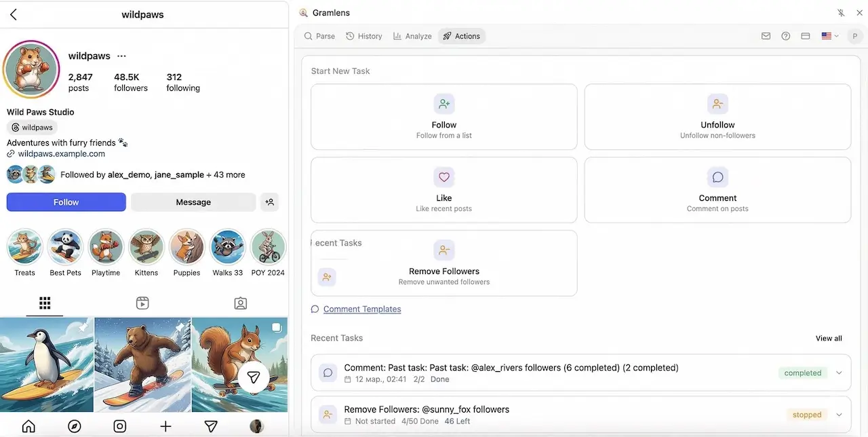
Task: Click the mail envelope icon in Gramlens header
Action: pyautogui.click(x=766, y=36)
